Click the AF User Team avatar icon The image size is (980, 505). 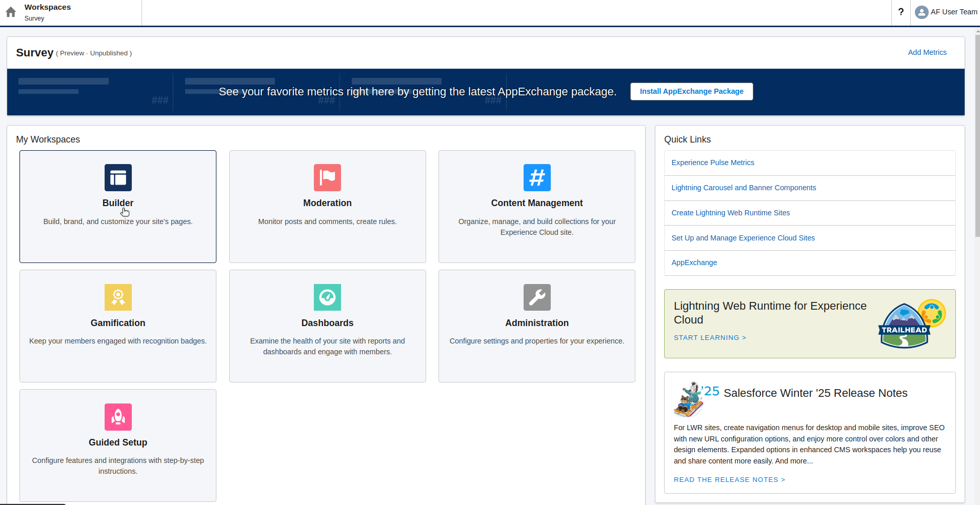tap(922, 12)
